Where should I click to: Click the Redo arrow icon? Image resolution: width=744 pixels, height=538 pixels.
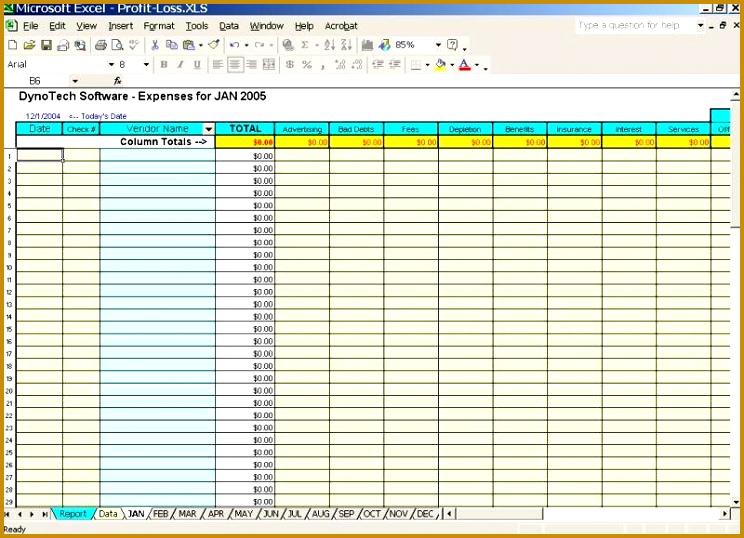pyautogui.click(x=259, y=45)
